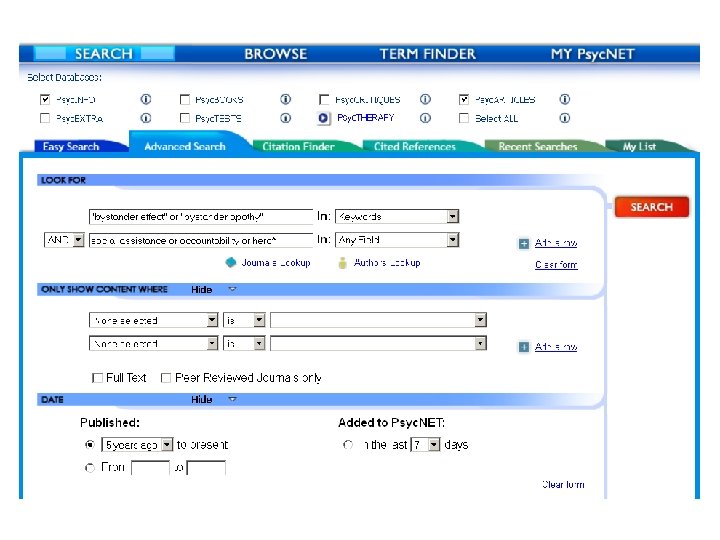Open the days count dropdown showing 7
Image resolution: width=720 pixels, height=540 pixels.
click(x=426, y=444)
